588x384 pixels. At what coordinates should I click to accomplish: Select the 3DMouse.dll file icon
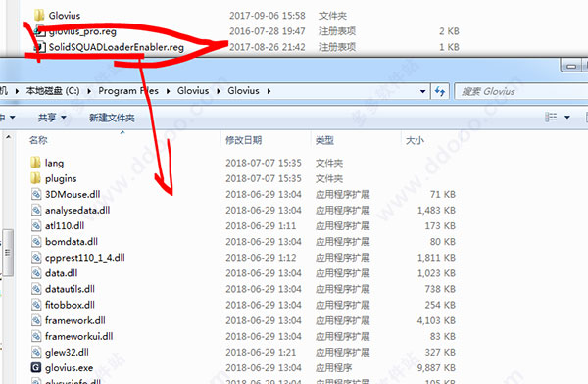tap(36, 194)
